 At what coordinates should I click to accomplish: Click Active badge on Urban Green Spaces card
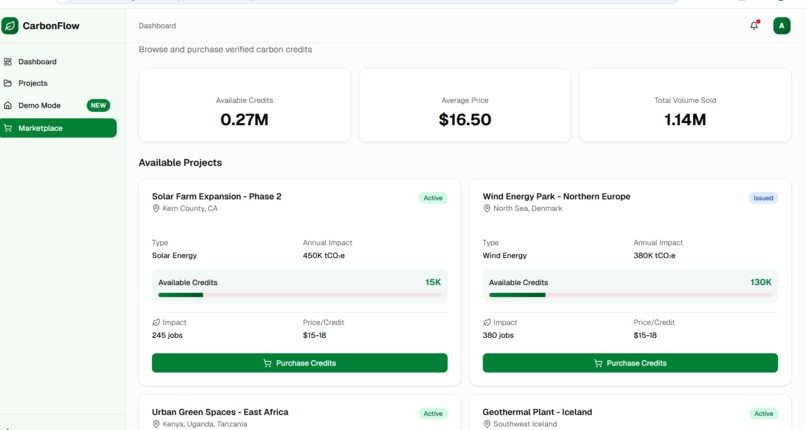pyautogui.click(x=433, y=414)
